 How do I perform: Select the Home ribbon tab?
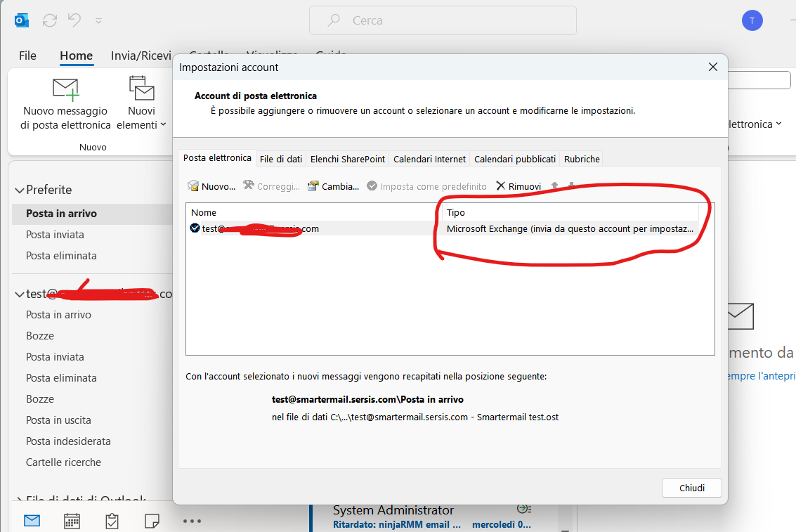tap(76, 56)
